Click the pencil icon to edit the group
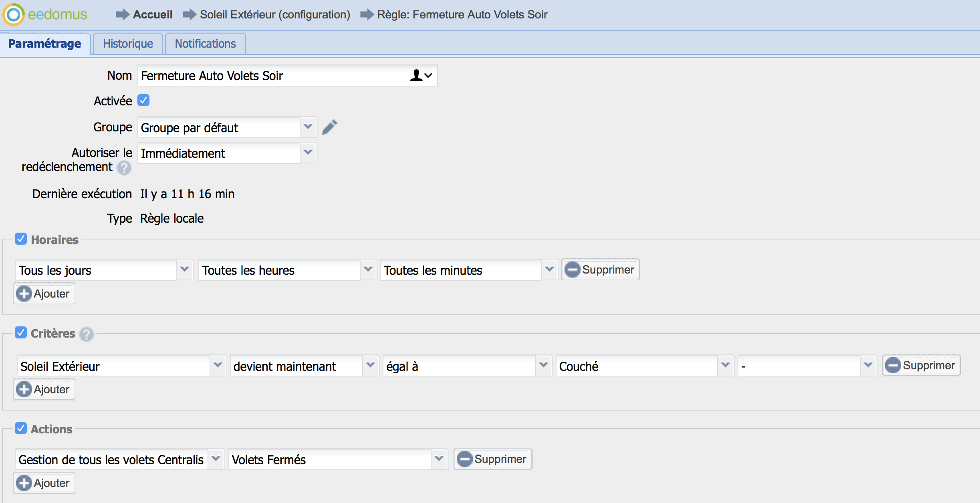This screenshot has height=503, width=980. coord(329,127)
